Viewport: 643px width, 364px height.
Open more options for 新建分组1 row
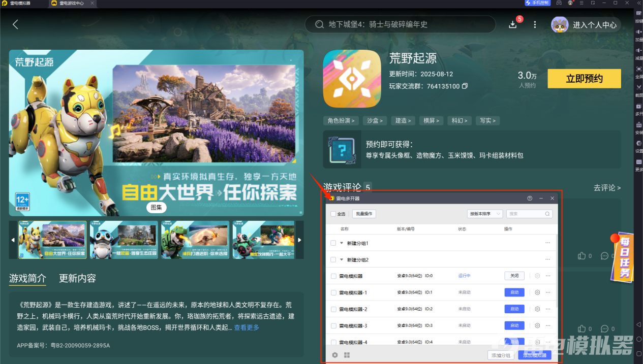pos(548,243)
